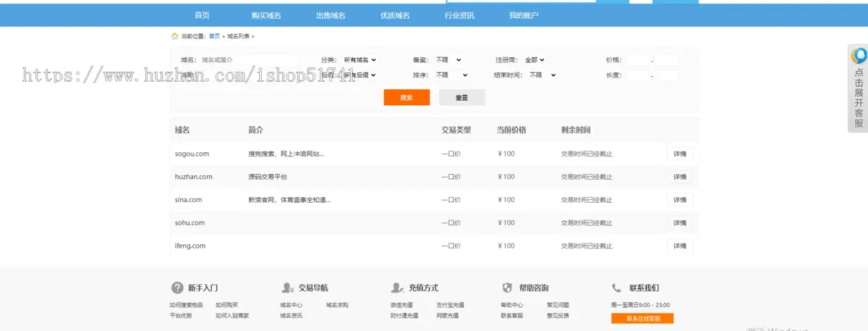Go to 首页 in the top navigation
Viewport: 868px width, 331px height.
(x=202, y=15)
